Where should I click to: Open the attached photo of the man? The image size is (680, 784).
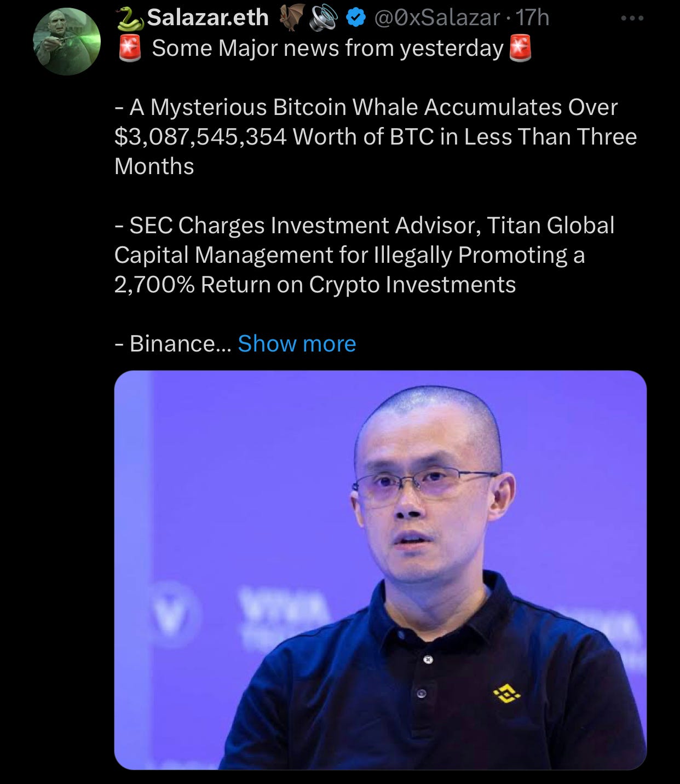click(381, 570)
